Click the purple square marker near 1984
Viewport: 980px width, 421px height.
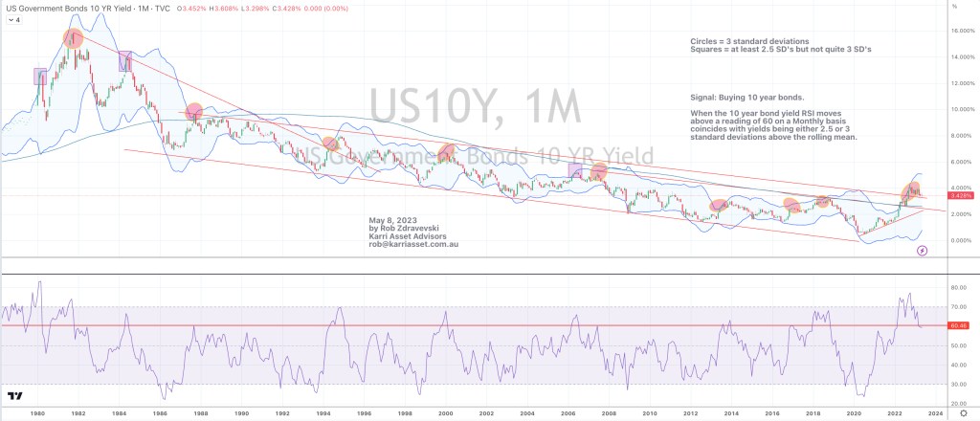coord(124,62)
